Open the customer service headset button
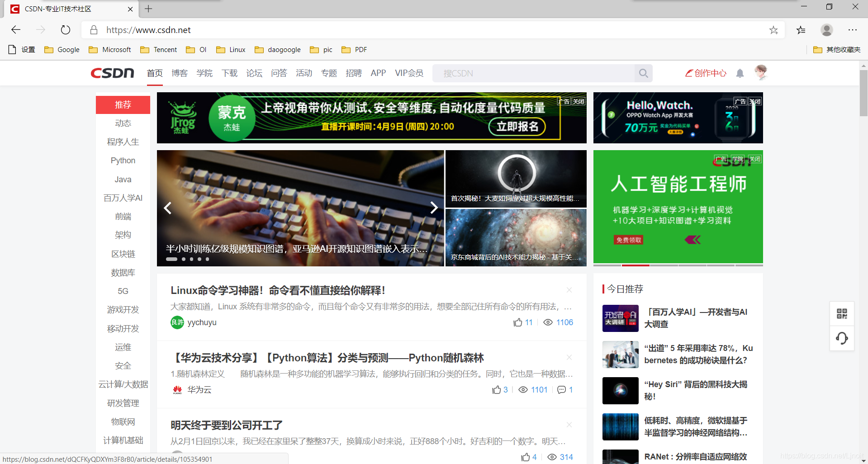The height and width of the screenshot is (464, 868). click(x=842, y=338)
